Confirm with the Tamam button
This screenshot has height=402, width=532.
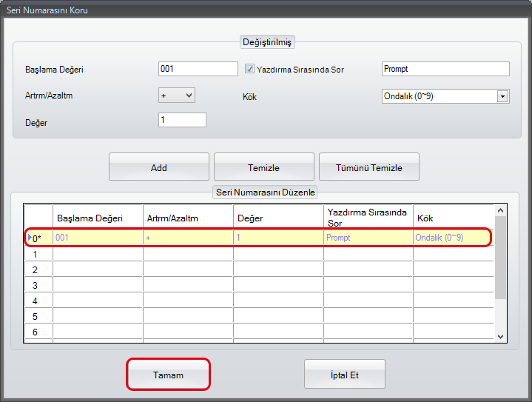(x=169, y=375)
